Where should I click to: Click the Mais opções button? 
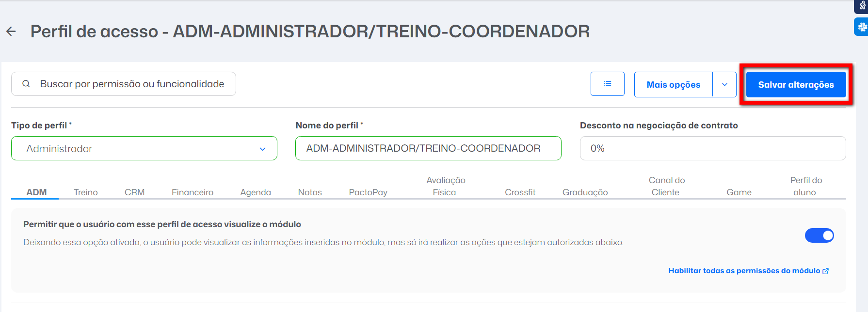[674, 84]
